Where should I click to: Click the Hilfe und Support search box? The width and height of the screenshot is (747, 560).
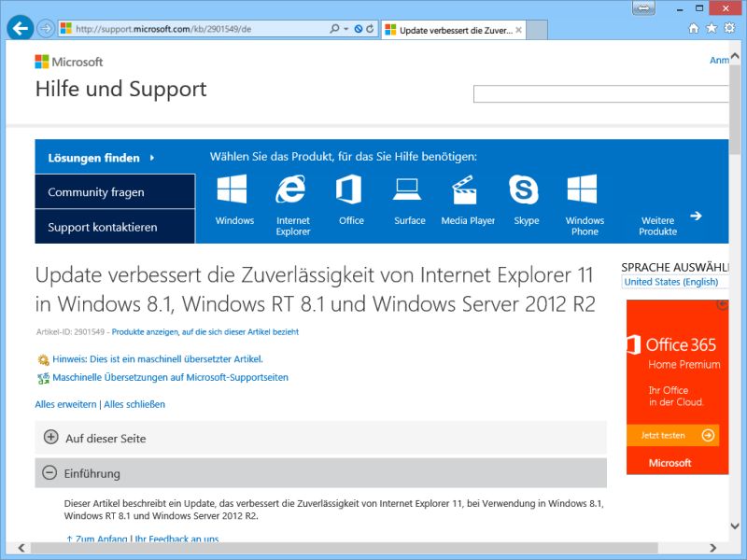click(600, 94)
